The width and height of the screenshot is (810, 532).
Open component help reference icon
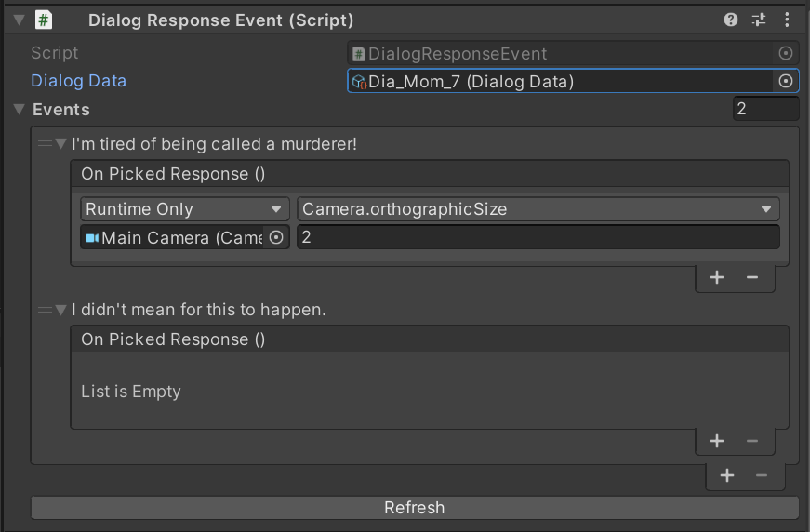[x=730, y=20]
